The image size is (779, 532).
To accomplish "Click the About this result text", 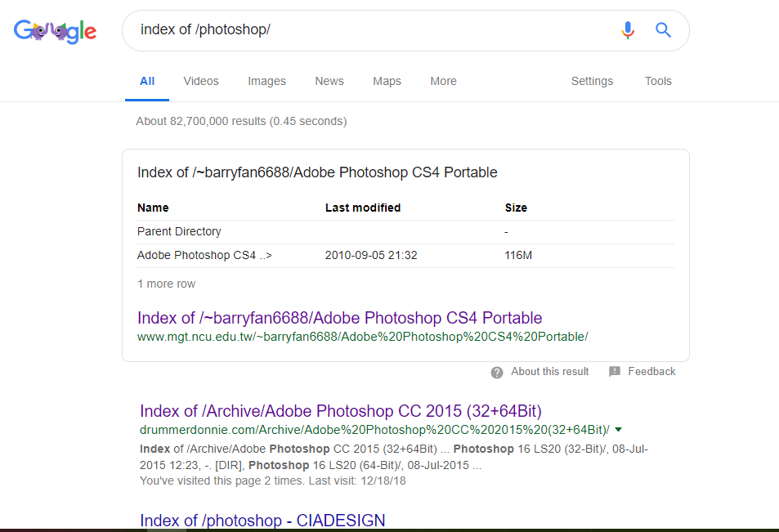I will pos(549,372).
